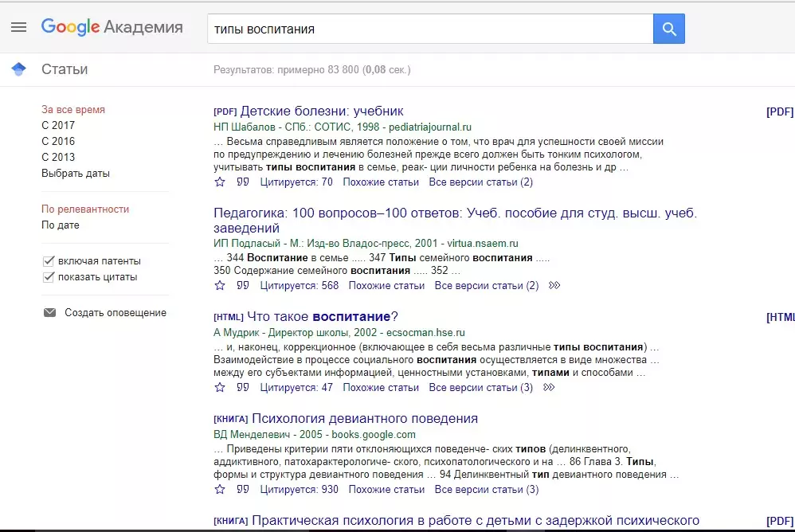Sort results По дате
This screenshot has height=532, width=795.
click(x=61, y=225)
